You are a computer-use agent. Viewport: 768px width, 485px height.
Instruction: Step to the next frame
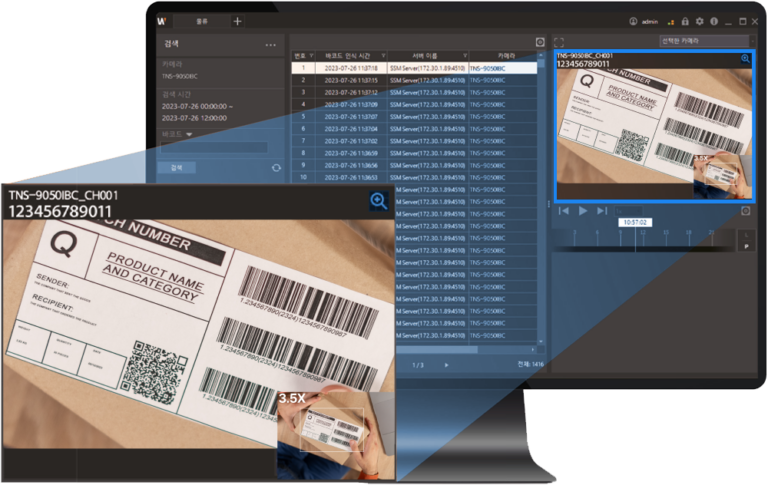point(602,211)
